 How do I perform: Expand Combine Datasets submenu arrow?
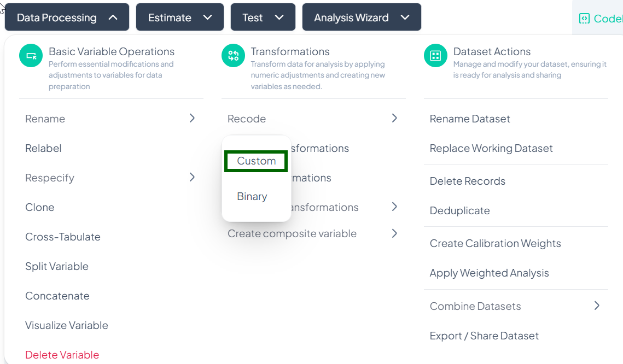597,306
